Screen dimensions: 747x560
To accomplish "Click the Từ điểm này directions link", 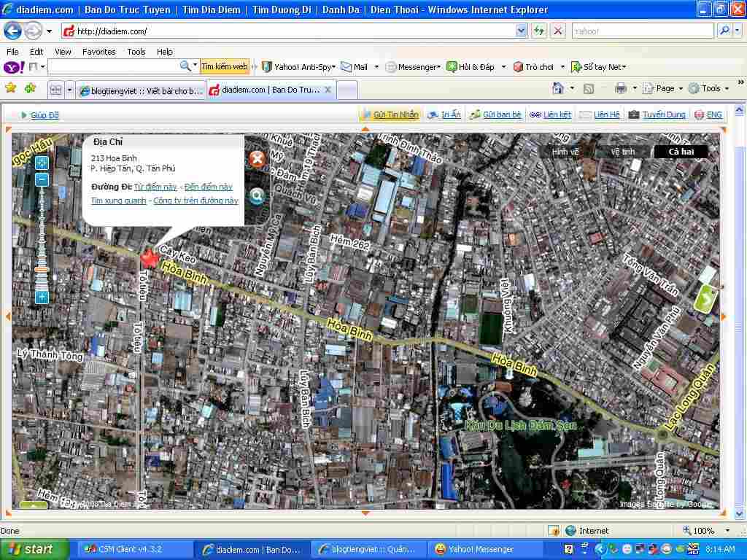I will coord(155,187).
